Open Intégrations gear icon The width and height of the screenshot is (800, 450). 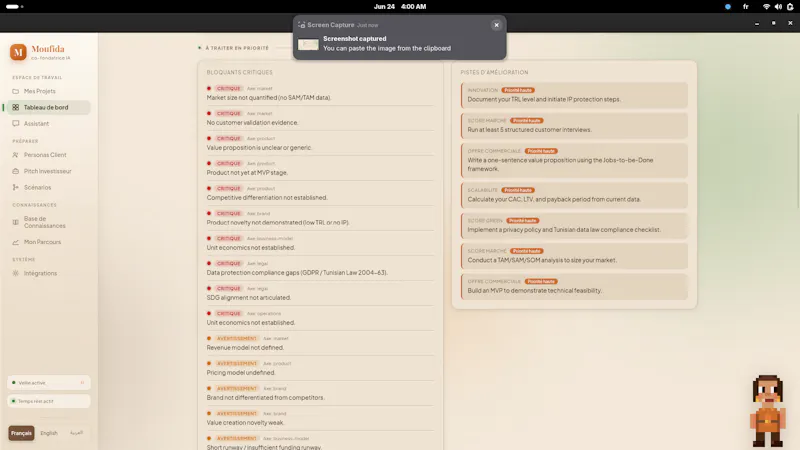[x=15, y=273]
